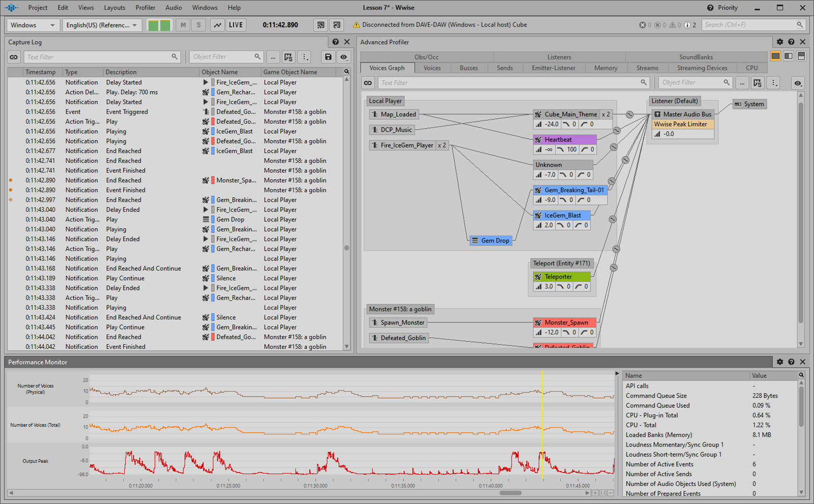Toggle the Mute (M) button in toolbar

[x=183, y=25]
